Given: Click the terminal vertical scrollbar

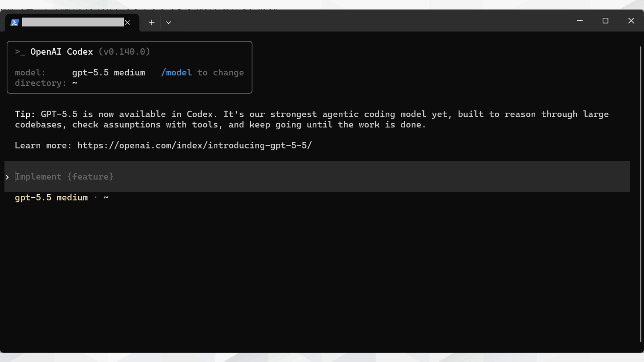Looking at the screenshot, I should pos(640,194).
